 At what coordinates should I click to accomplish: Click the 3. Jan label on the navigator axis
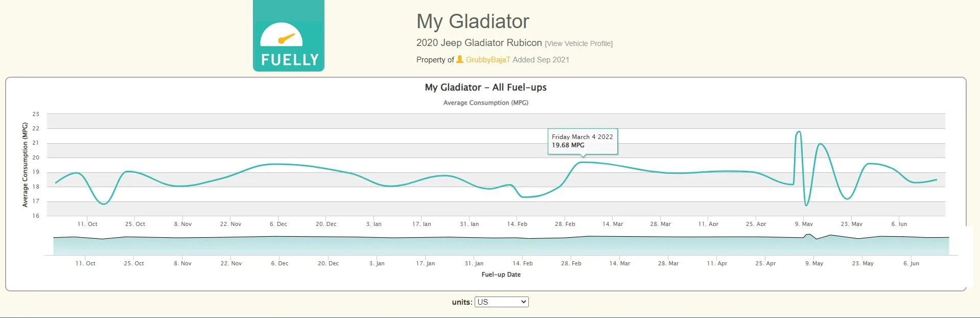point(377,263)
